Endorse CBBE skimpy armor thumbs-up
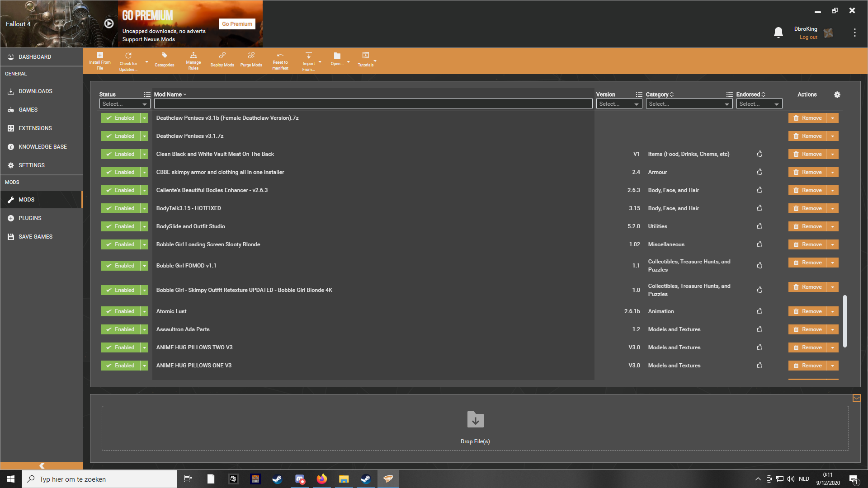868x488 pixels. [x=759, y=172]
